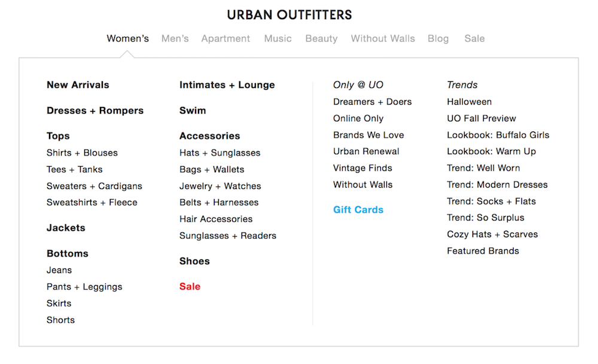Image resolution: width=598 pixels, height=364 pixels.
Task: Open the Jackets category
Action: pyautogui.click(x=66, y=228)
